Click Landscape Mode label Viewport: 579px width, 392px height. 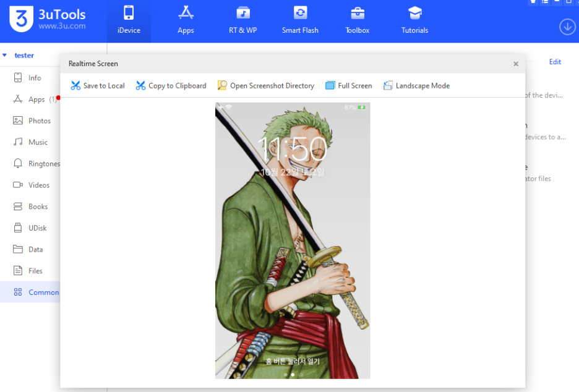coord(422,86)
